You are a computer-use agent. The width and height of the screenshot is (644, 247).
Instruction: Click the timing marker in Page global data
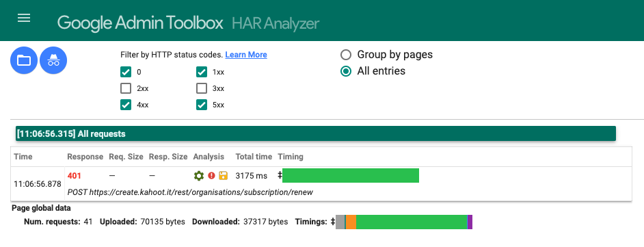click(333, 222)
